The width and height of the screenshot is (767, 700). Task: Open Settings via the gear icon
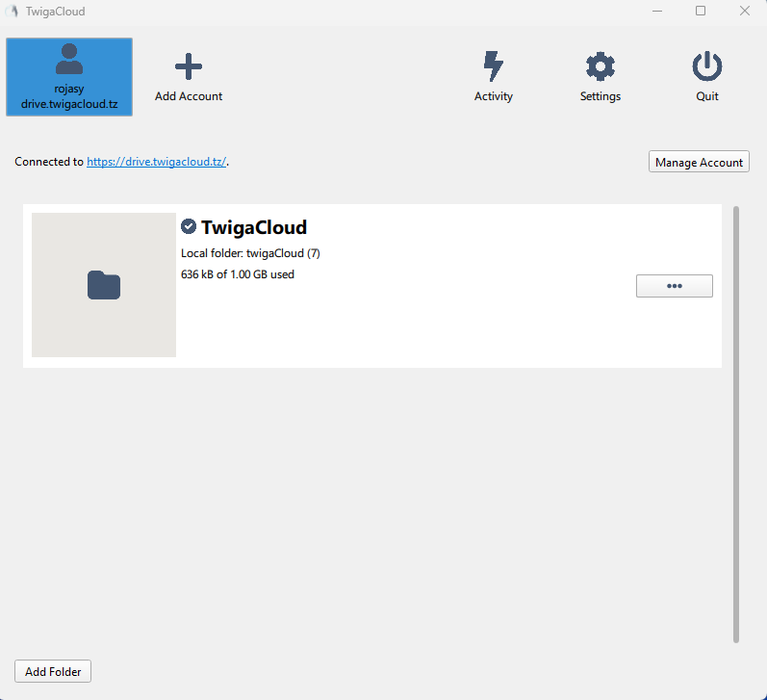pos(601,66)
